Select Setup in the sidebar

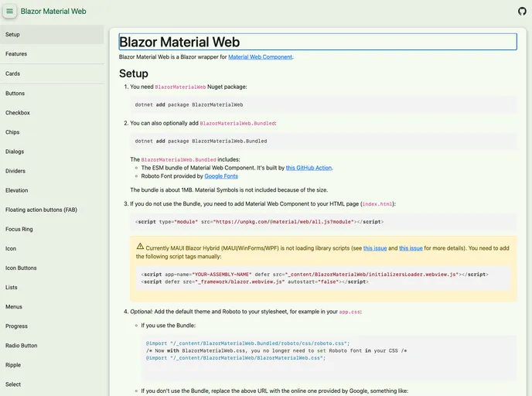[x=13, y=34]
